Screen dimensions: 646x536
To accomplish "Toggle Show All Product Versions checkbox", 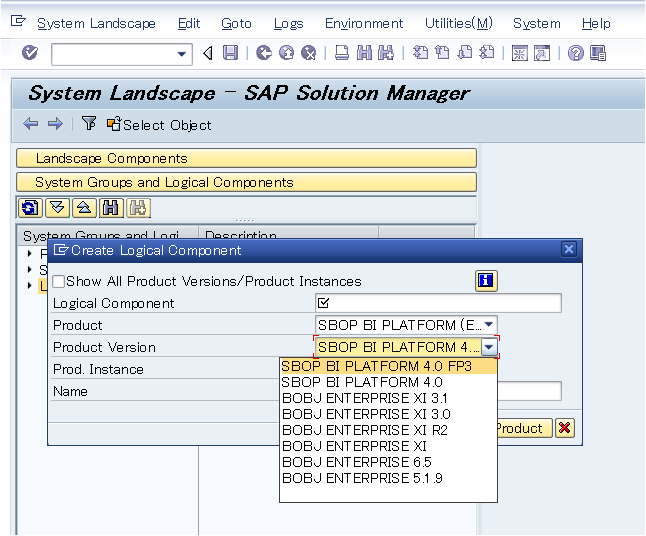I will [59, 281].
